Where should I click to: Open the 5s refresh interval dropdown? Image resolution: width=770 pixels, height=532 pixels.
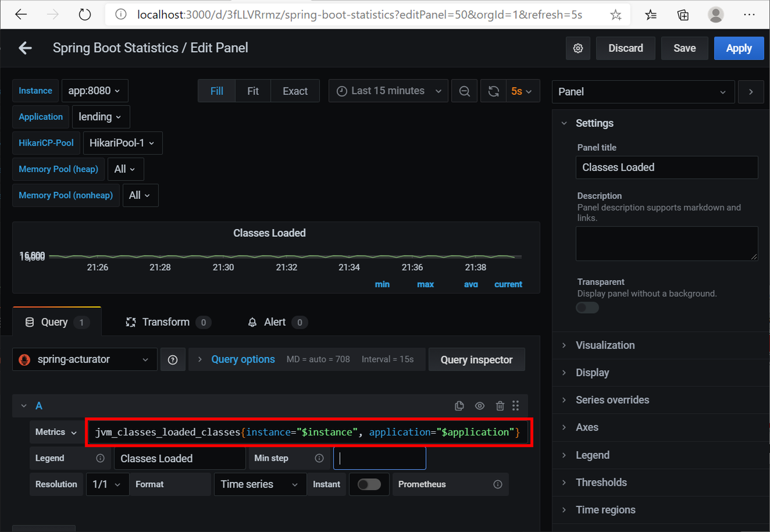pyautogui.click(x=522, y=91)
